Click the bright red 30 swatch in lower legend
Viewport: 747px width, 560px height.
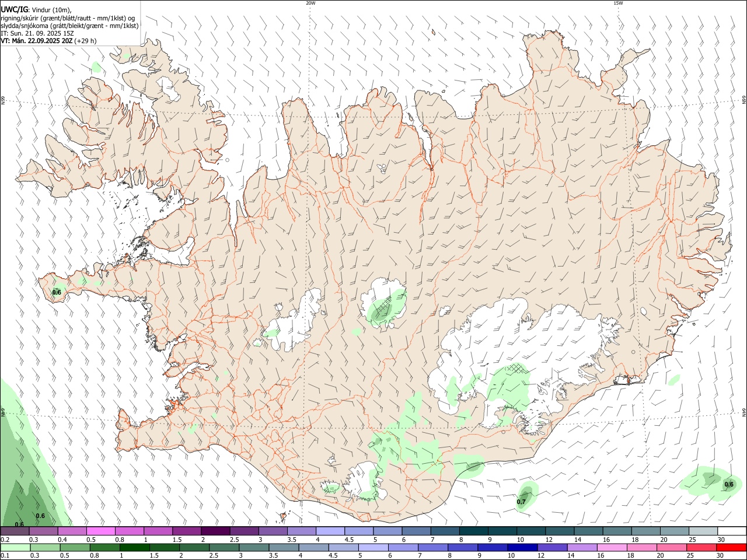(x=731, y=547)
